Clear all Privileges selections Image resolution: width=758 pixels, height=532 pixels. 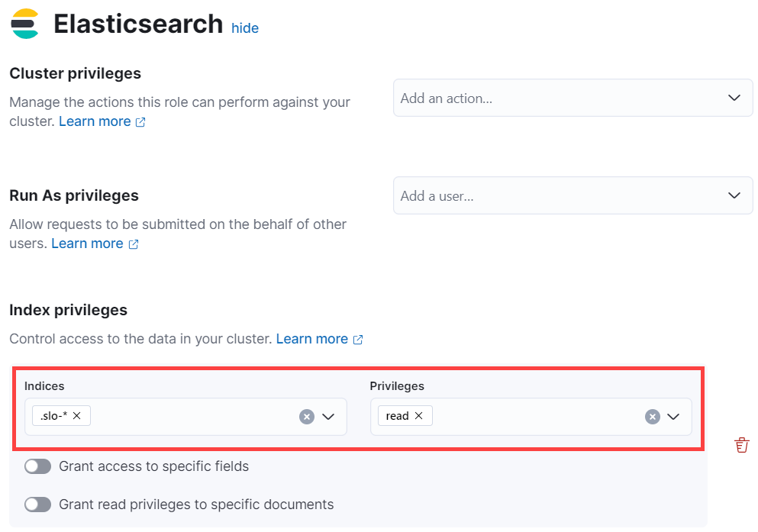pyautogui.click(x=653, y=417)
